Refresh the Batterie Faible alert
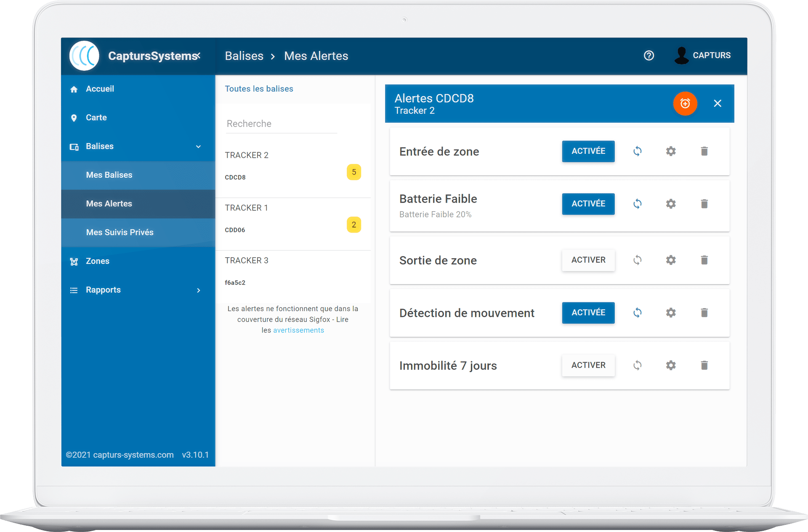Image resolution: width=808 pixels, height=532 pixels. (x=638, y=204)
